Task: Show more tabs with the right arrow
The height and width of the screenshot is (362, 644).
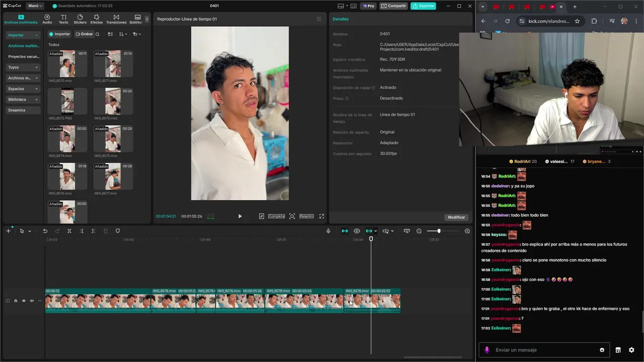Action: pyautogui.click(x=147, y=19)
